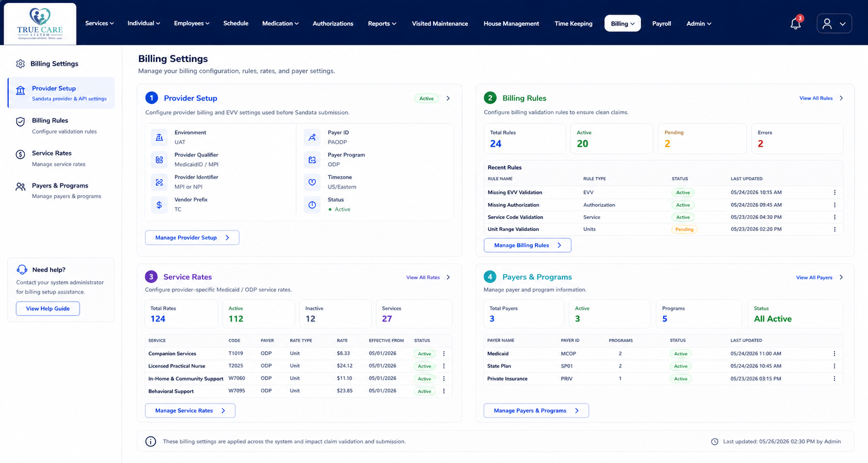Click Payers & Programs people icon in sidebar
The width and height of the screenshot is (868, 463).
click(20, 187)
